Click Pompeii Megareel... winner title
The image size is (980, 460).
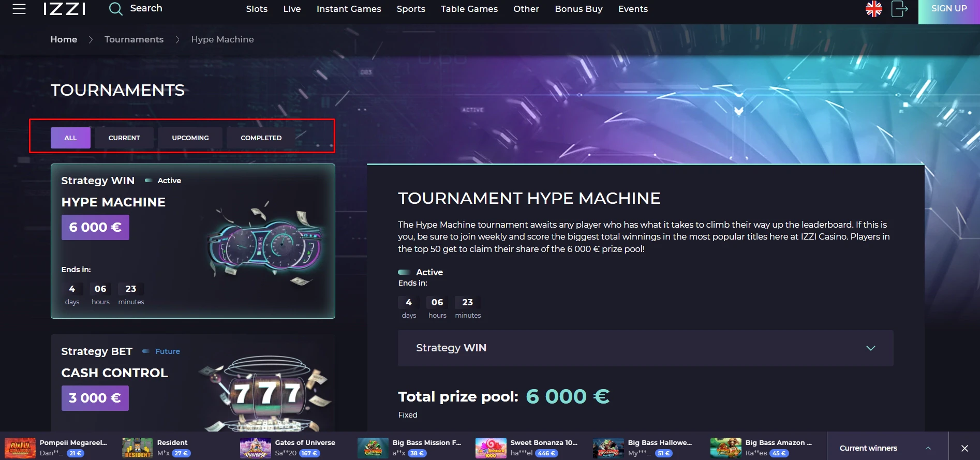pos(73,443)
